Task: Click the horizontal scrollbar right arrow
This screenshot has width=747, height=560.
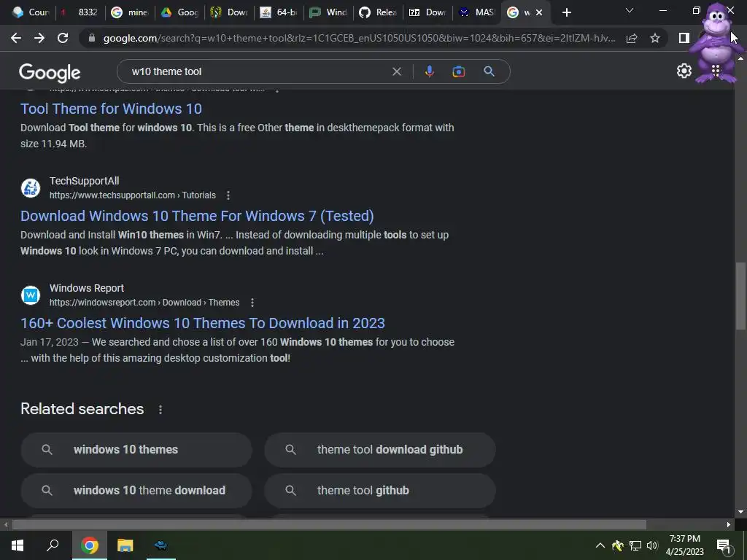Action: [x=729, y=525]
